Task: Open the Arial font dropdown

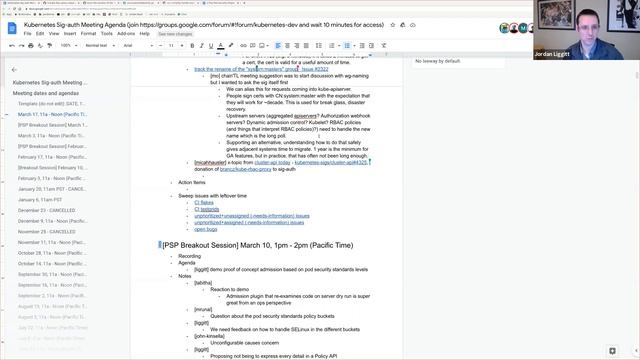Action: pyautogui.click(x=138, y=45)
